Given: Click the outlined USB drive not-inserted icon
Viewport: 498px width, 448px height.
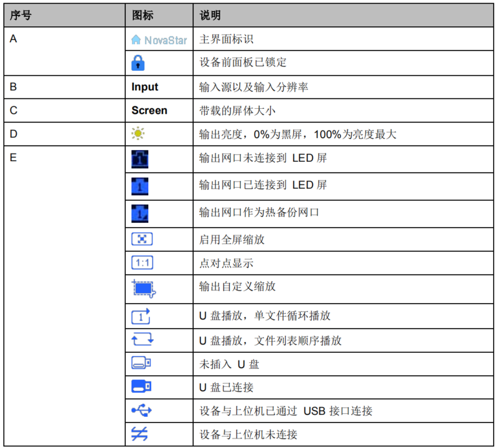Looking at the screenshot, I should pyautogui.click(x=141, y=363).
